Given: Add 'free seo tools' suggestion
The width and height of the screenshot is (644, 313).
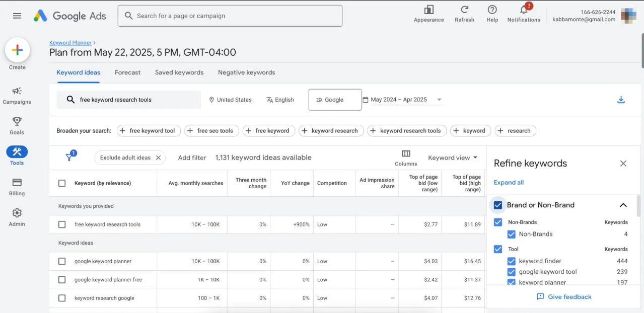Looking at the screenshot, I should click(211, 131).
